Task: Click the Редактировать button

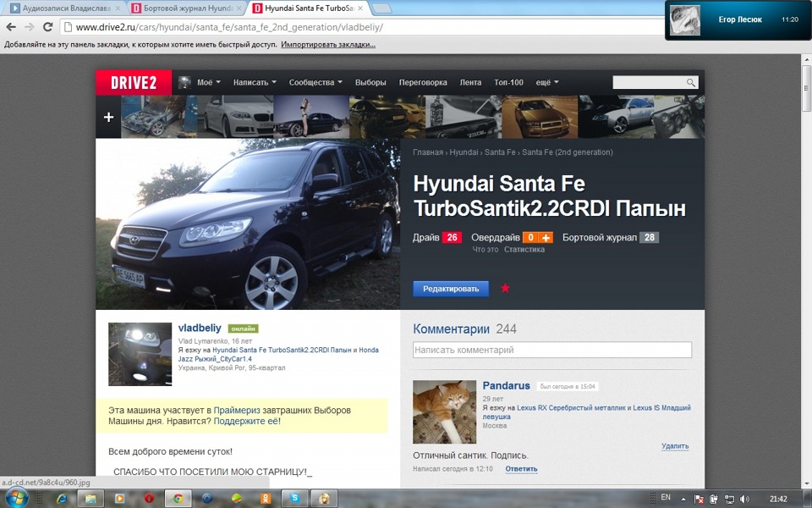Action: coord(451,289)
